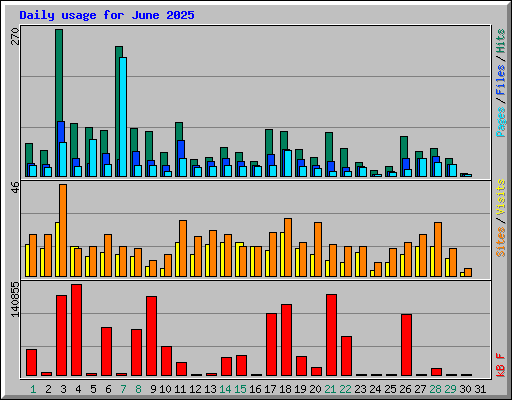
Task: Click the 'KB F' legend label
Action: (x=500, y=365)
